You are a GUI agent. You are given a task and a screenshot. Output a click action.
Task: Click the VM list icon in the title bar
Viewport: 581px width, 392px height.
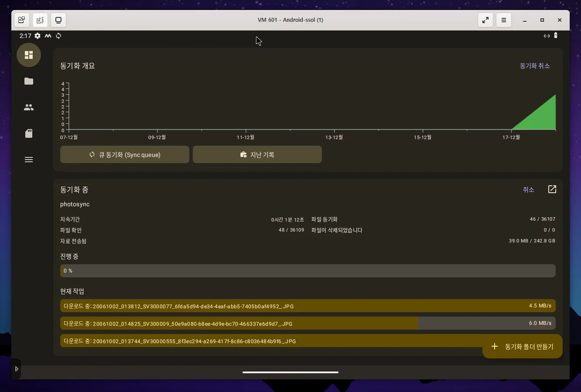pos(21,20)
